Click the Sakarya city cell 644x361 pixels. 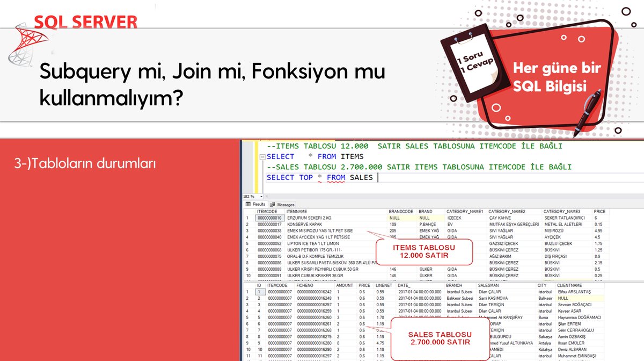[546, 336]
